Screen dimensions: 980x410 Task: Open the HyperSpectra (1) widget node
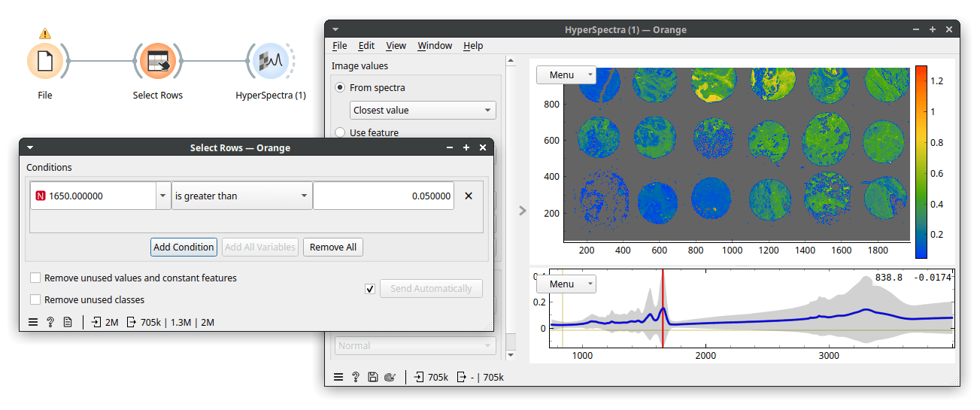click(x=270, y=61)
